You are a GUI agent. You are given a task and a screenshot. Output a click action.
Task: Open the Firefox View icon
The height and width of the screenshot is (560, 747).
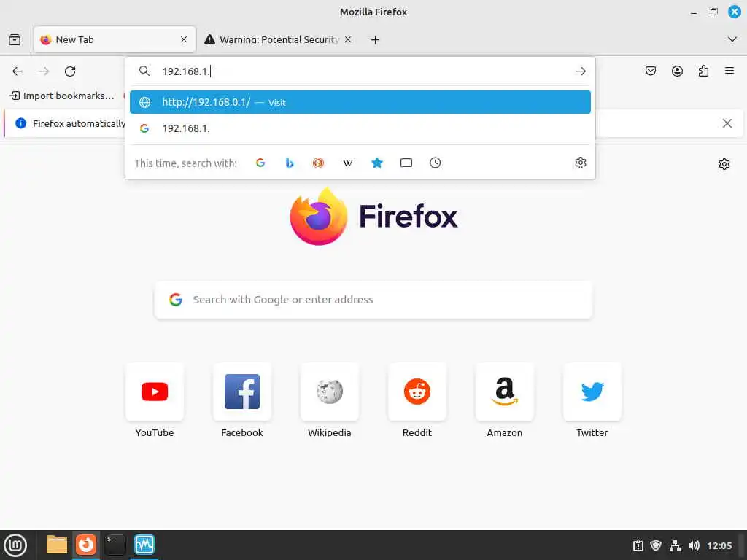[15, 39]
